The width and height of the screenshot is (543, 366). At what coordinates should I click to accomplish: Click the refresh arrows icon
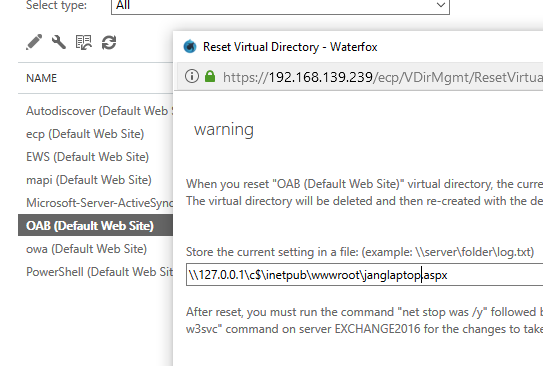(x=109, y=43)
